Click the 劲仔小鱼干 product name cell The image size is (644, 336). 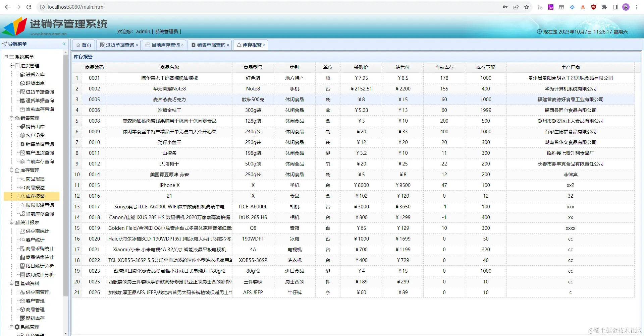169,142
